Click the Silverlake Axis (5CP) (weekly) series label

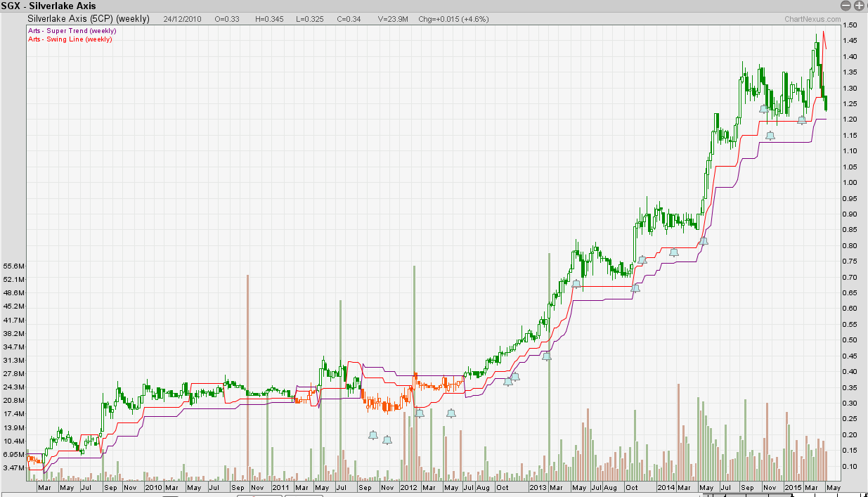(89, 20)
